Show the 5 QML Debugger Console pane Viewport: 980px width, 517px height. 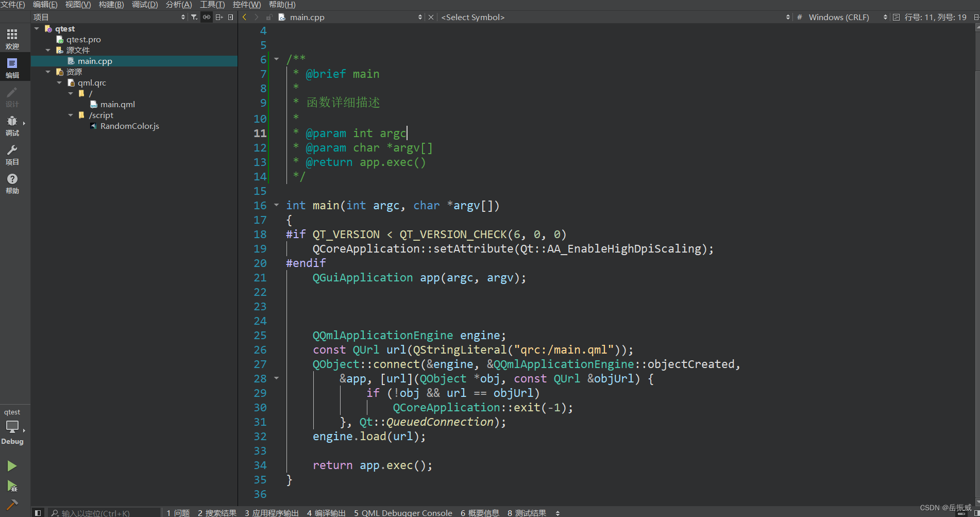403,513
